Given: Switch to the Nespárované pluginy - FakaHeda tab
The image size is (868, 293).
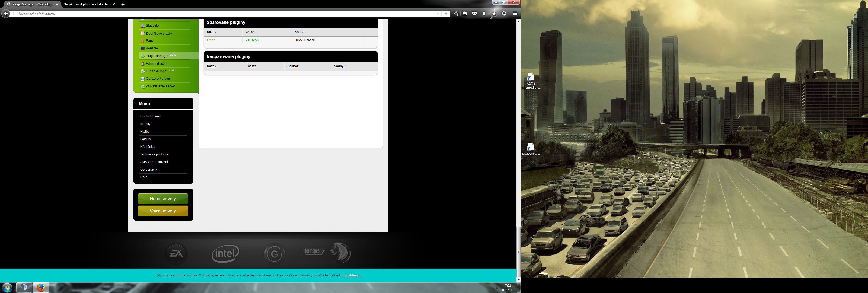Looking at the screenshot, I should (87, 4).
